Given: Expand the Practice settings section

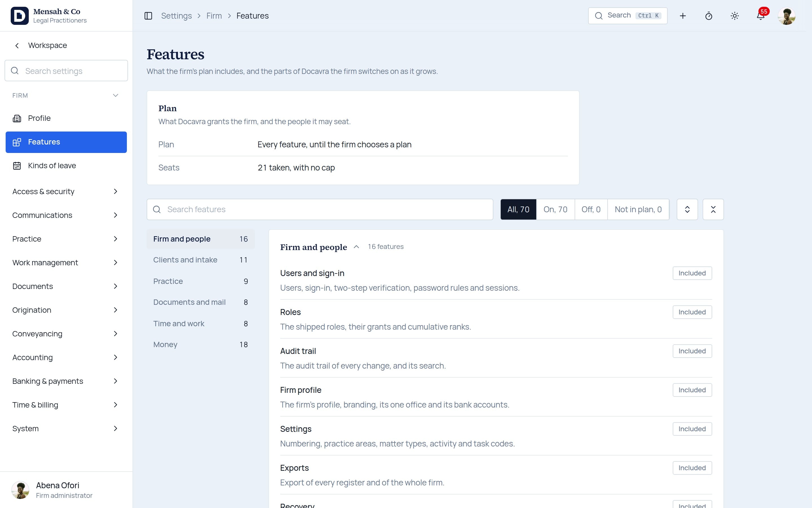Looking at the screenshot, I should tap(66, 239).
